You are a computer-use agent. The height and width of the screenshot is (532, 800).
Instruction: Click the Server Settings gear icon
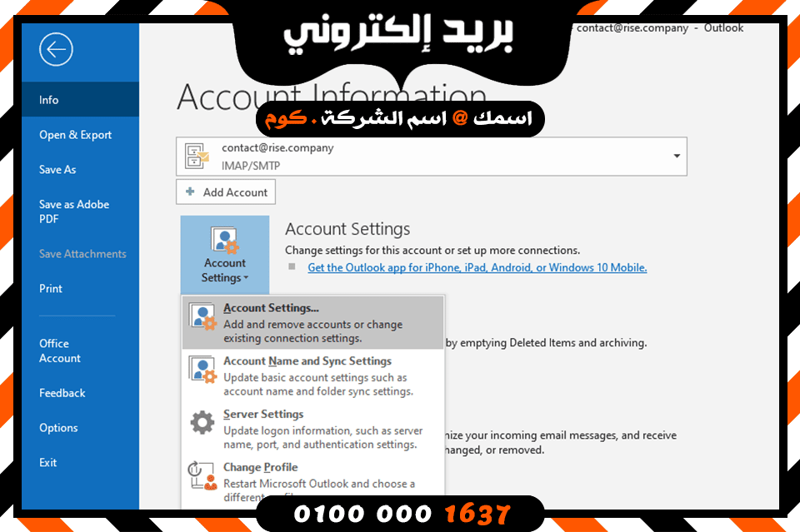pyautogui.click(x=202, y=422)
